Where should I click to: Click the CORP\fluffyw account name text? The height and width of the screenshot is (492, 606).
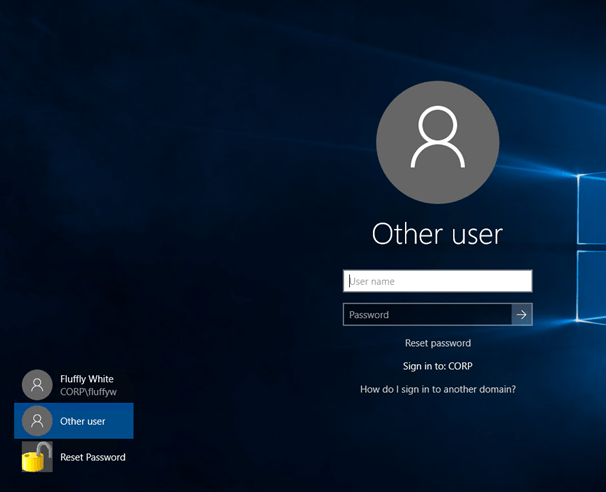point(88,392)
